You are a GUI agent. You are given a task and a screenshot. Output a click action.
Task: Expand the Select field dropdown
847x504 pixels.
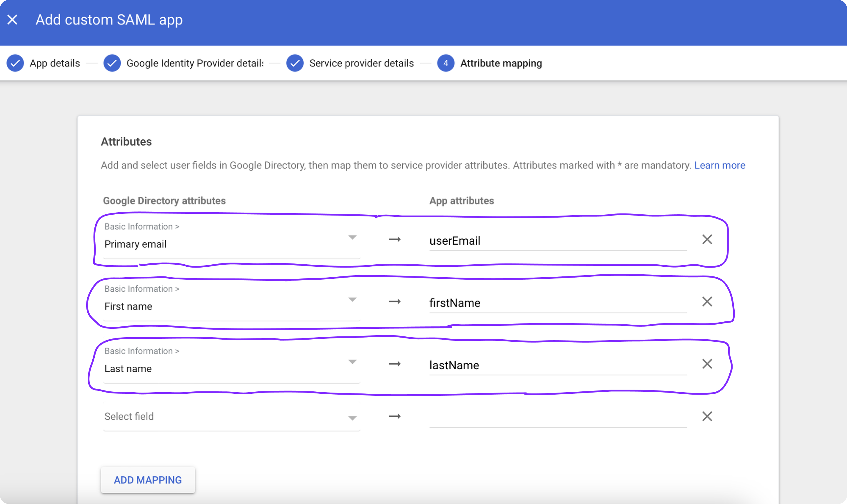[x=352, y=418]
